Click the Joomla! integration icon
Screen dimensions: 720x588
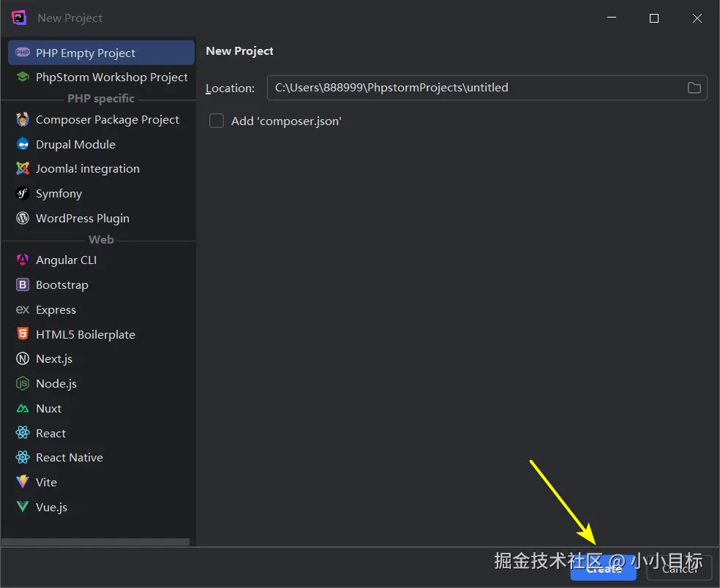(x=23, y=168)
